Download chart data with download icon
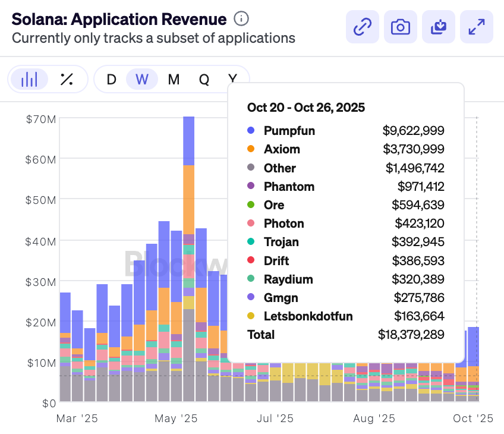Viewport: 504px width, 434px height. click(x=439, y=27)
